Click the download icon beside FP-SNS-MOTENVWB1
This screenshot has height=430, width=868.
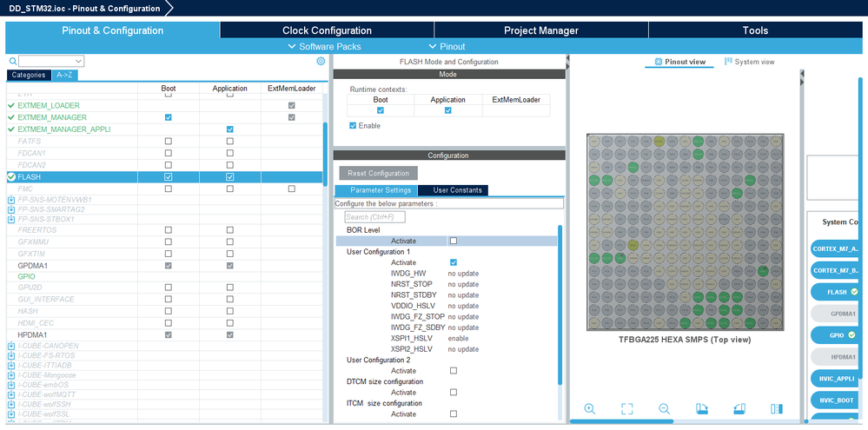click(11, 199)
